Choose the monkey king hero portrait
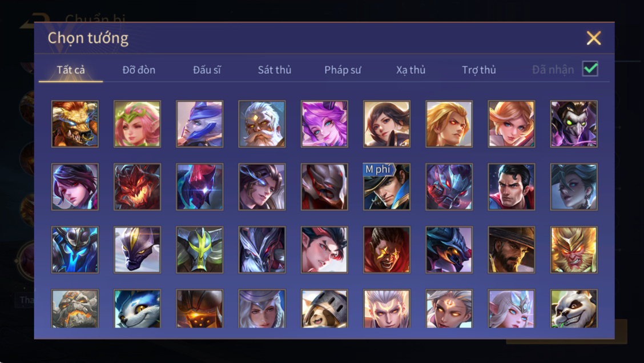This screenshot has height=363, width=644. (574, 250)
